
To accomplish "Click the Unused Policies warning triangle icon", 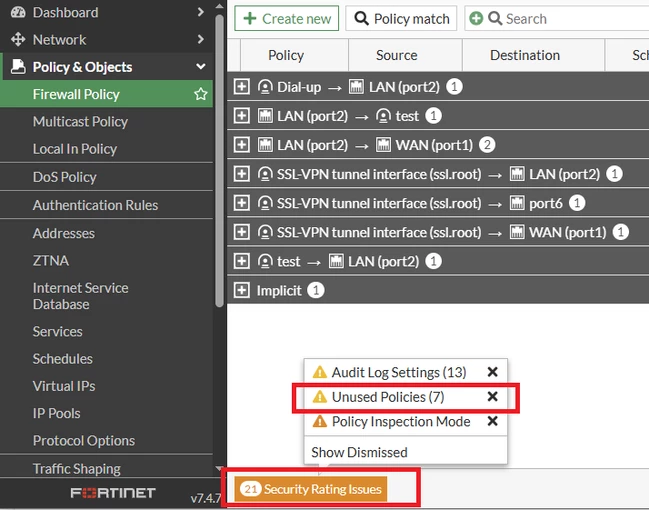I will [320, 397].
